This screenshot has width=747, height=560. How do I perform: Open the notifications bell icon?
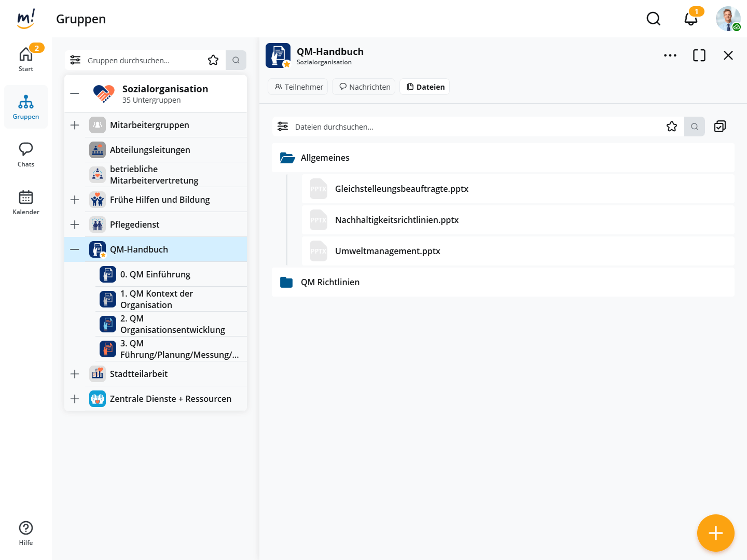(x=690, y=19)
